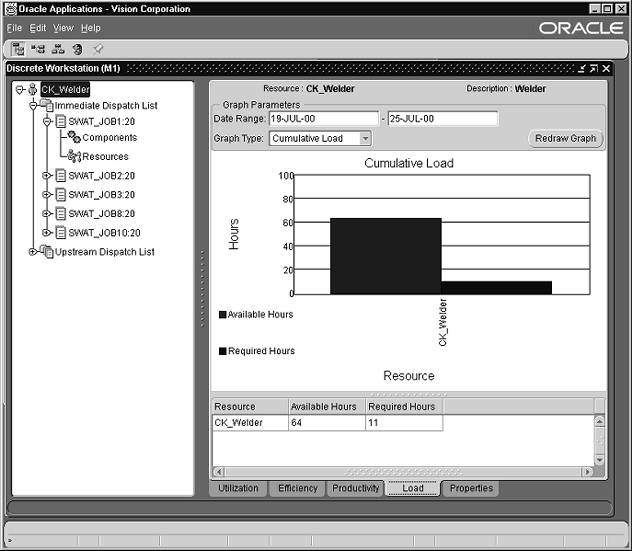
Task: Click the start date field 19-JUL-00
Action: click(324, 119)
